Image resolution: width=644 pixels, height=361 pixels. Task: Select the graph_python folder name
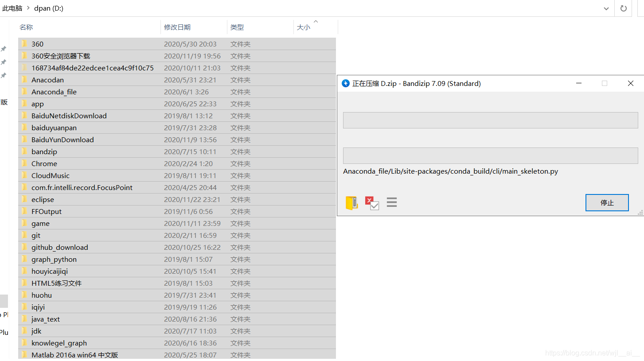tap(54, 259)
